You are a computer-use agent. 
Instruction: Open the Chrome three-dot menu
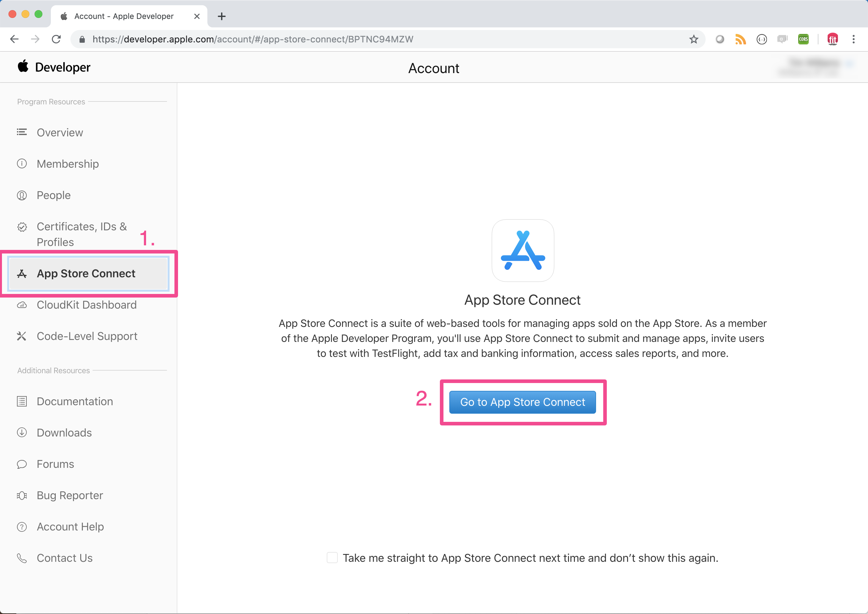pyautogui.click(x=853, y=39)
